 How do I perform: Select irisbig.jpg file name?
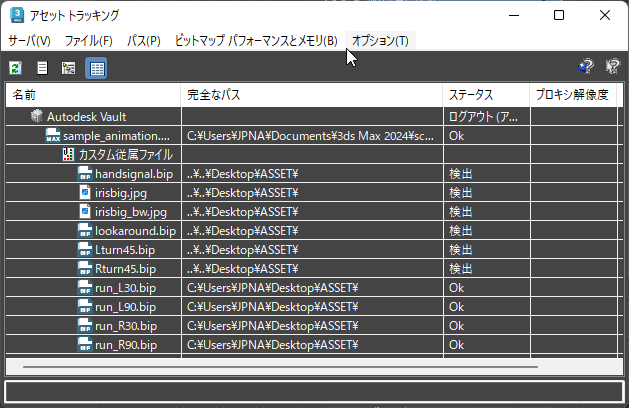[121, 193]
